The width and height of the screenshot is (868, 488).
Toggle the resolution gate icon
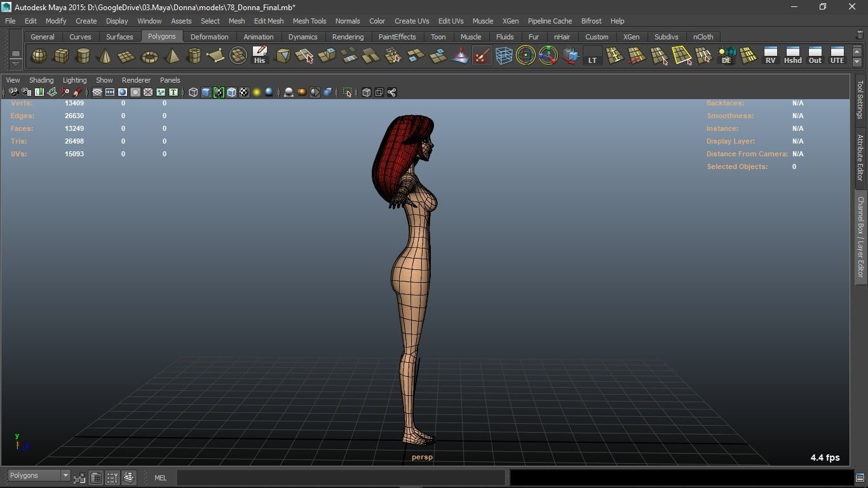(123, 93)
